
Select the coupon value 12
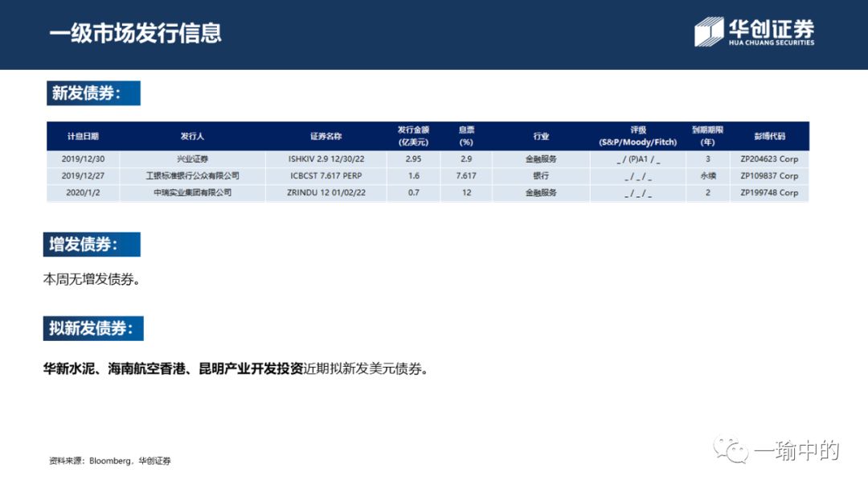click(467, 193)
